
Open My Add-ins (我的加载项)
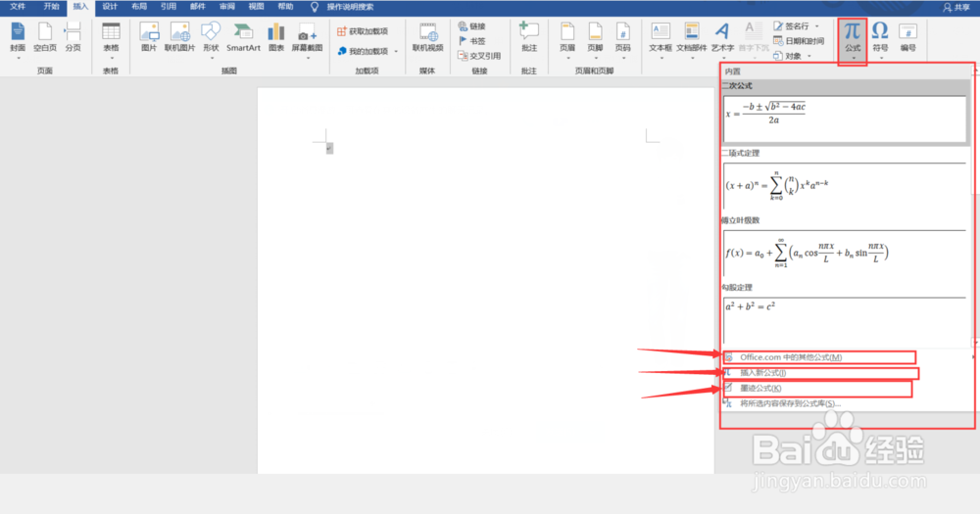[364, 51]
